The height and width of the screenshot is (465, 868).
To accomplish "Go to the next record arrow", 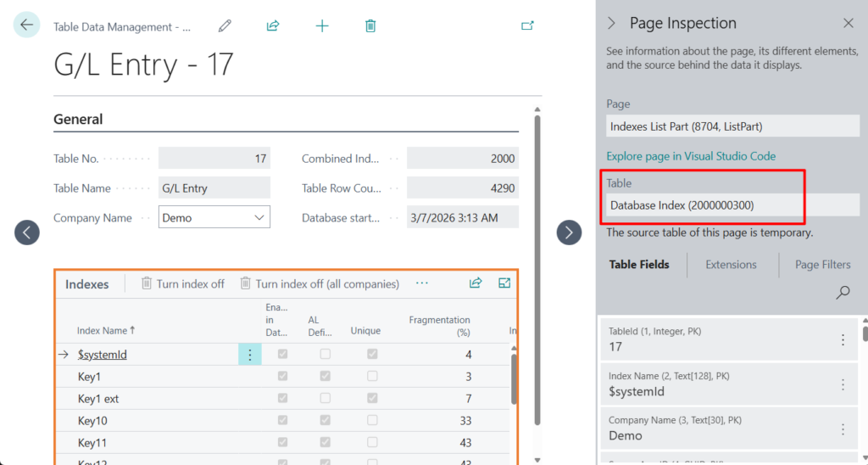I will (x=569, y=232).
